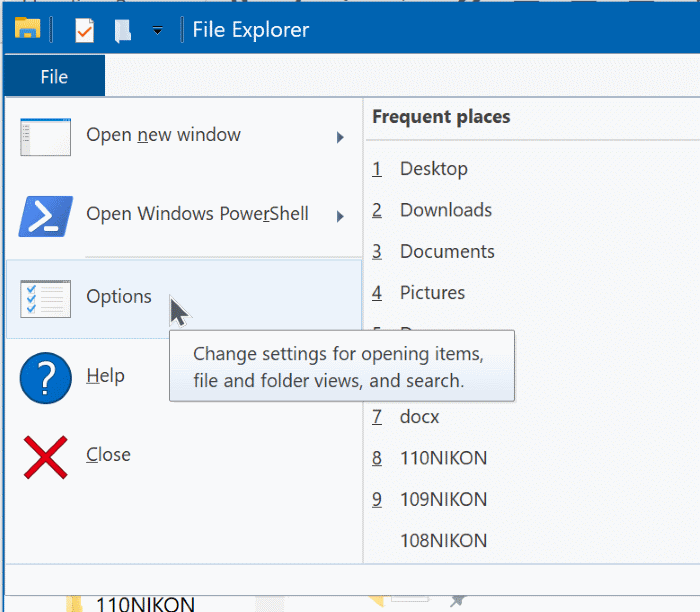Choose Options from the File menu
This screenshot has width=700, height=612.
point(184,299)
